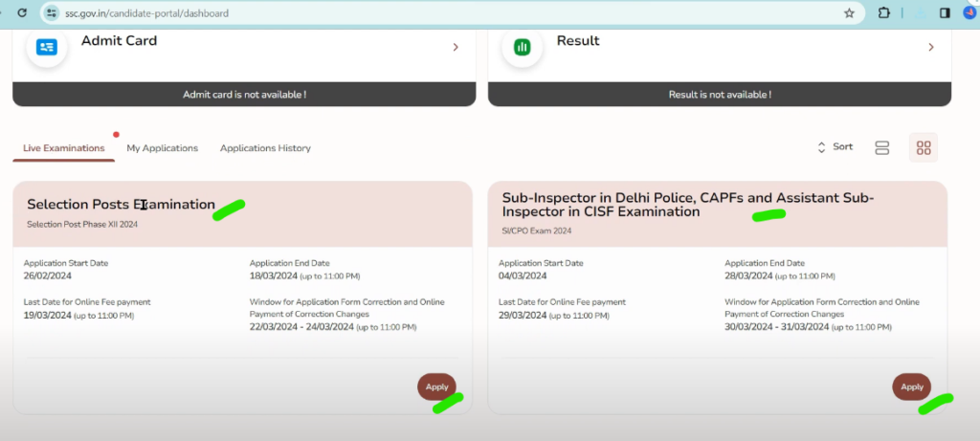Viewport: 980px width, 441px height.
Task: Click correction window 22/03/2024 - 24/03/2024
Action: (x=301, y=327)
